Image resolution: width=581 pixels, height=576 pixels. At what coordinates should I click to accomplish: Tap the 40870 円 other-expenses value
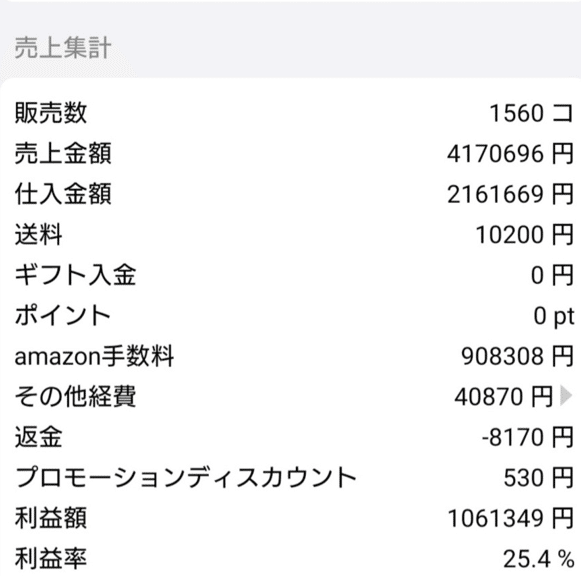pos(503,397)
